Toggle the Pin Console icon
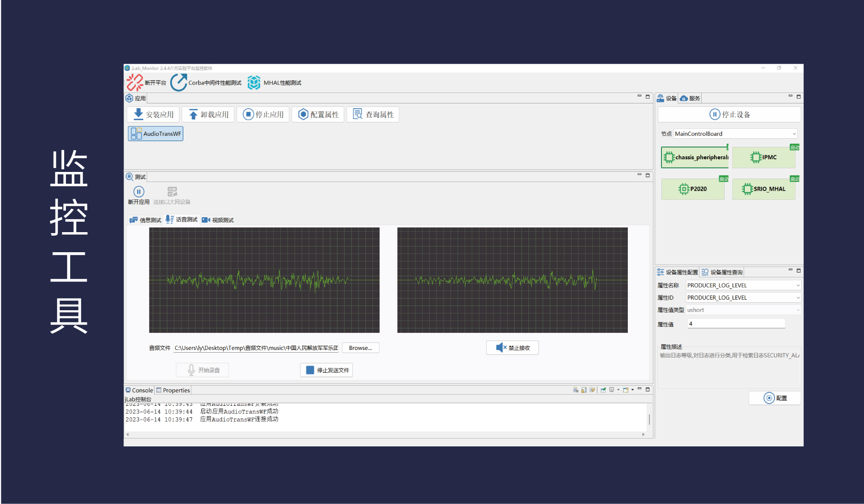864x504 pixels. pyautogui.click(x=603, y=390)
